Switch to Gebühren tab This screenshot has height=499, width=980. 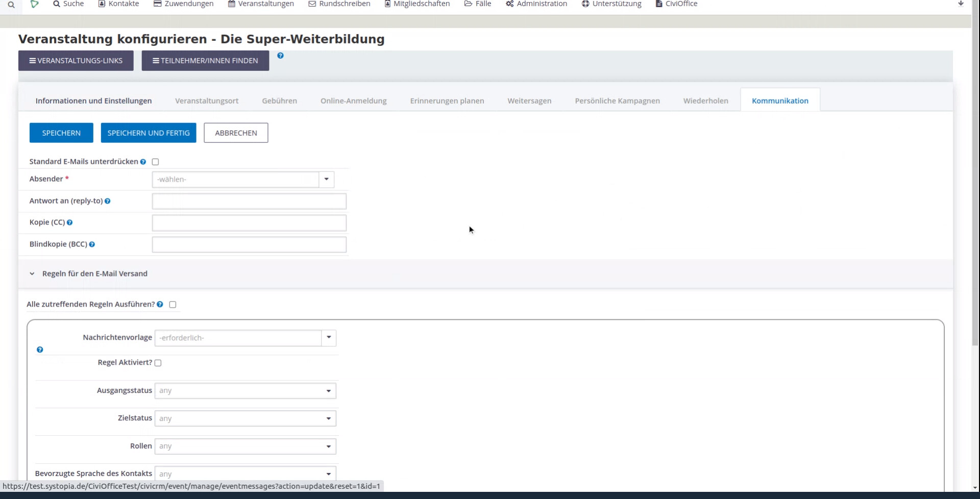pos(279,101)
